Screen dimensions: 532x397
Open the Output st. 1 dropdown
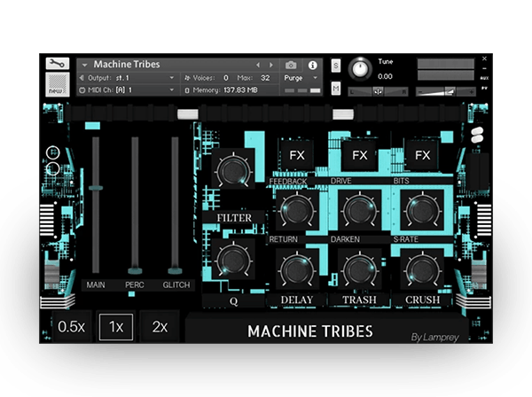pos(127,78)
